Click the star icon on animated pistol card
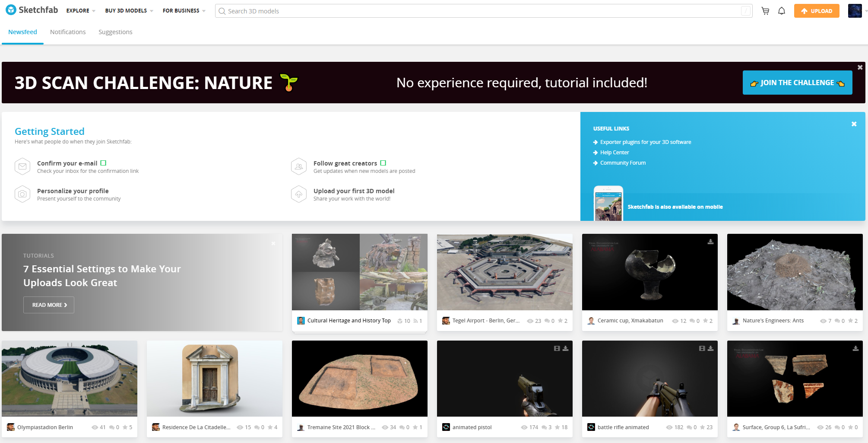Image resolution: width=868 pixels, height=443 pixels. click(x=557, y=427)
